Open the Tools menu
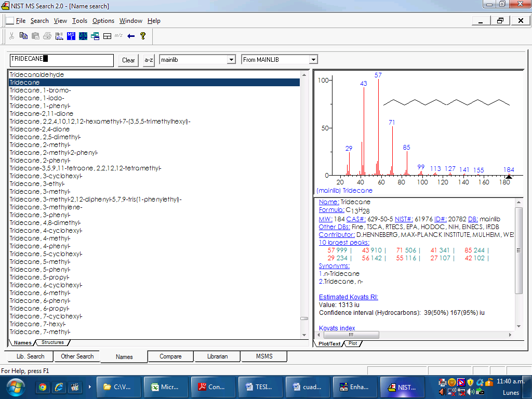The width and height of the screenshot is (532, 399). (79, 21)
